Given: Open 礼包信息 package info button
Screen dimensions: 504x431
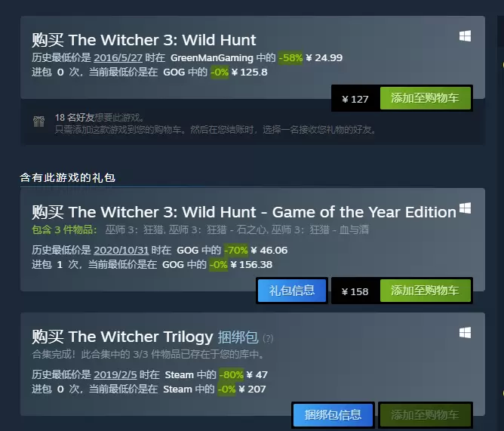Looking at the screenshot, I should click(x=292, y=291).
